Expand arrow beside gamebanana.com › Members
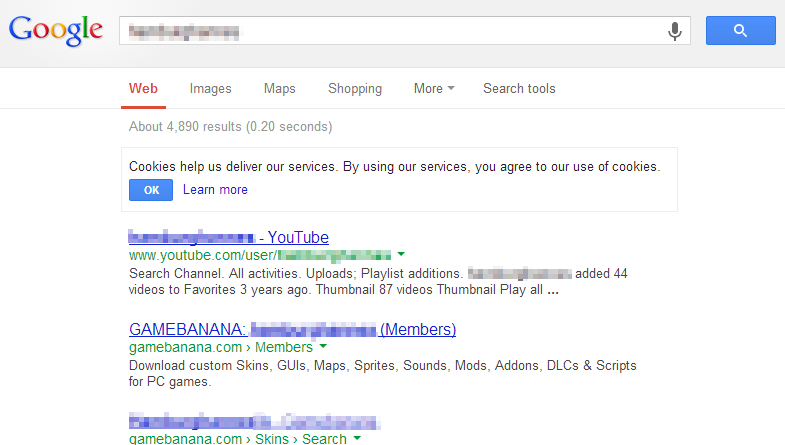 [x=323, y=346]
